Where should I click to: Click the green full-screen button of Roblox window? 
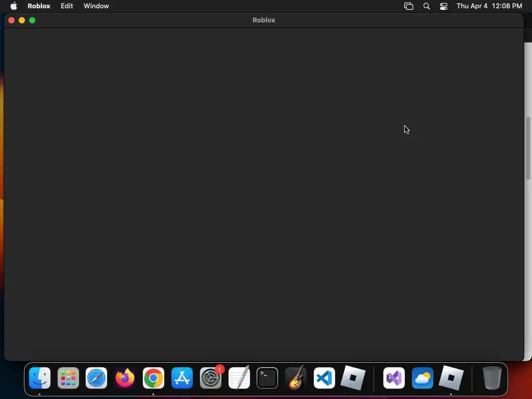tap(32, 20)
